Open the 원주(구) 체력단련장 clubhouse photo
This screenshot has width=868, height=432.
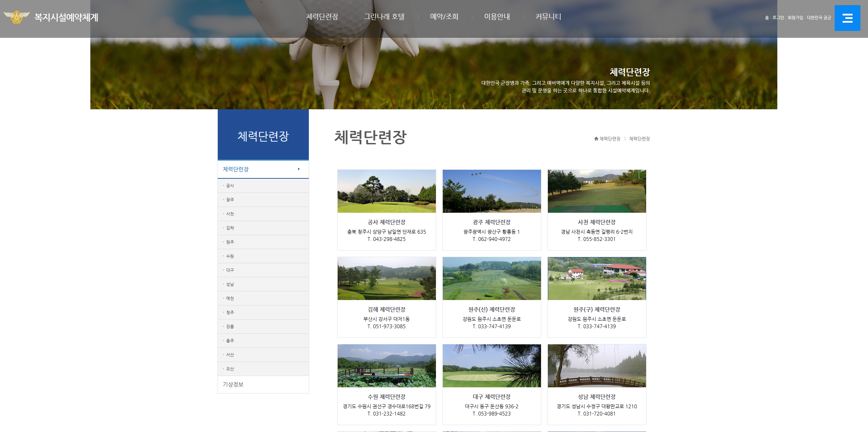coord(597,278)
